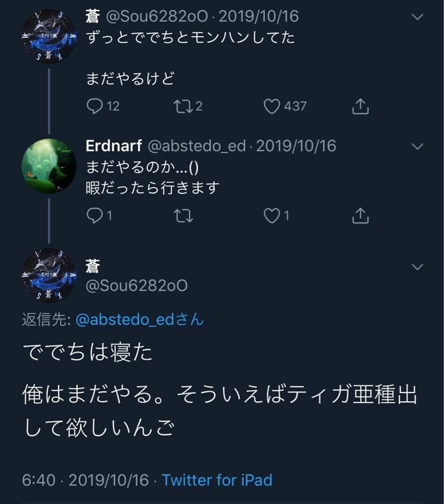Like the tweet with 437 likes
This screenshot has width=444, height=504.
pos(285,106)
